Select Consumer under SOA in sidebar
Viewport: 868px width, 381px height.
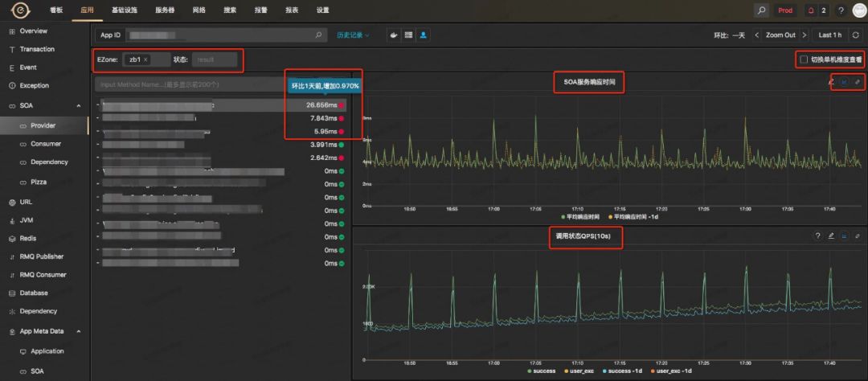pyautogui.click(x=45, y=144)
